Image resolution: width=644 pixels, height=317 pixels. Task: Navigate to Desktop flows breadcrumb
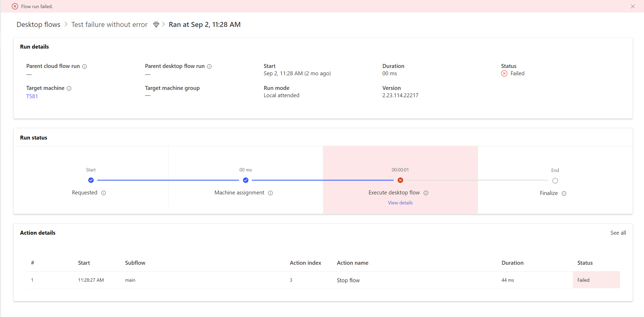point(38,24)
